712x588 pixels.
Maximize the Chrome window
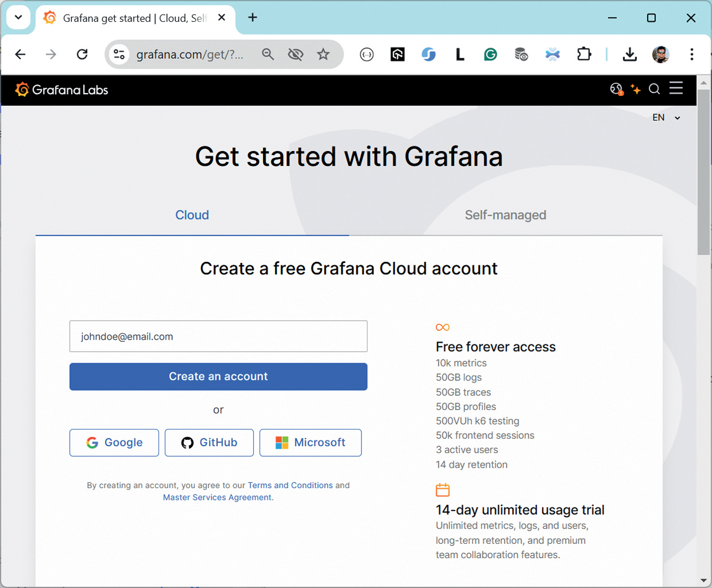pos(652,18)
